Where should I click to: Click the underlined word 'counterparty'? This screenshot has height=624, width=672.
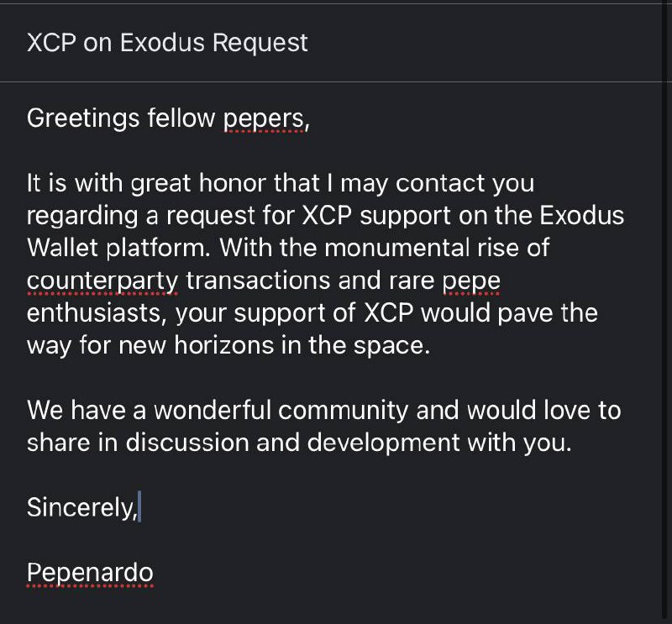coord(102,281)
